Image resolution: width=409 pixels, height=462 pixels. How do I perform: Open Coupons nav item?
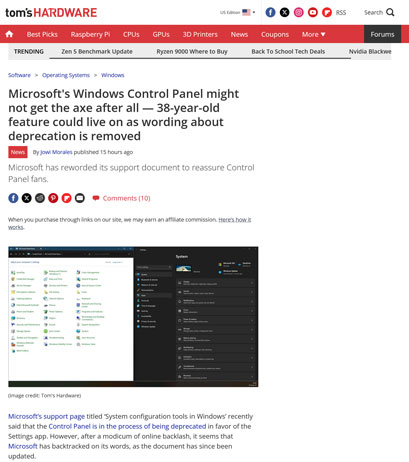(x=275, y=34)
